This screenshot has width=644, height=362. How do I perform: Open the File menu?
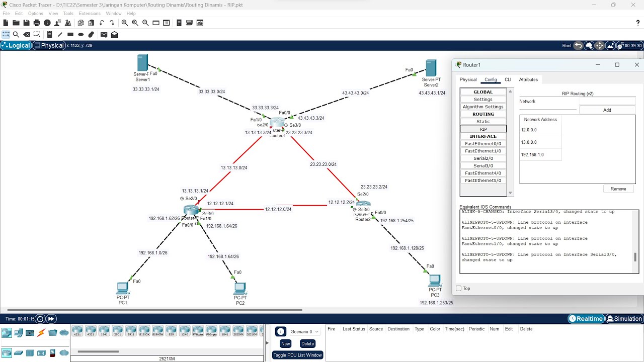click(x=6, y=14)
